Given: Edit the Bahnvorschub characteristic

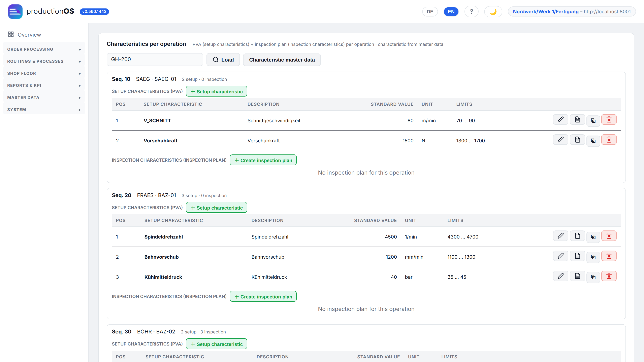Looking at the screenshot, I should 560,256.
